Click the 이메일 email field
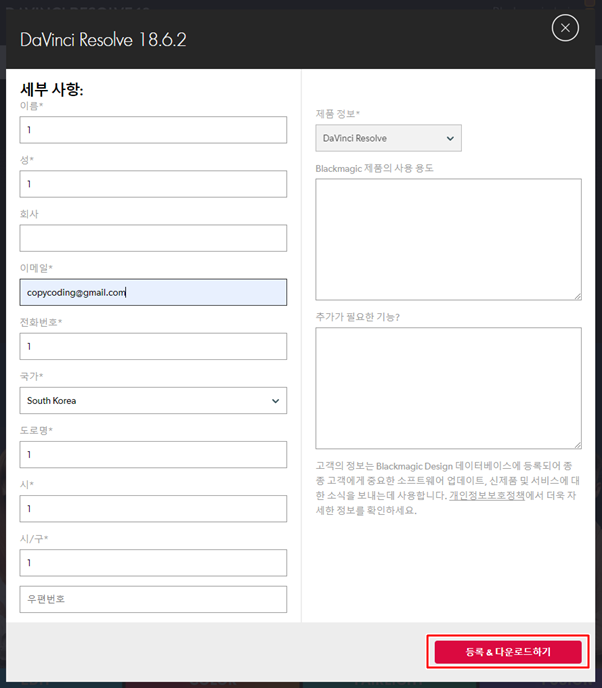Screen dimensions: 602x688 click(153, 292)
